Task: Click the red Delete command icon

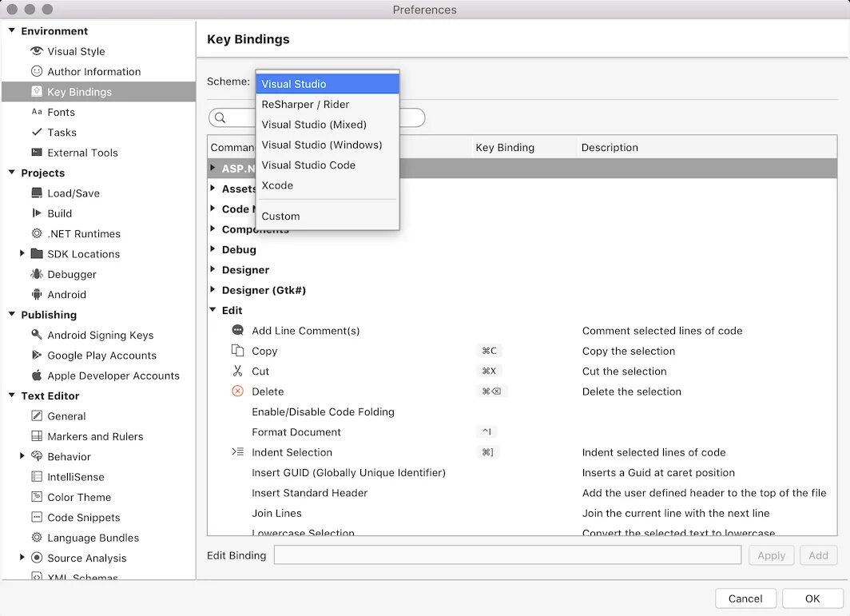Action: click(x=237, y=391)
